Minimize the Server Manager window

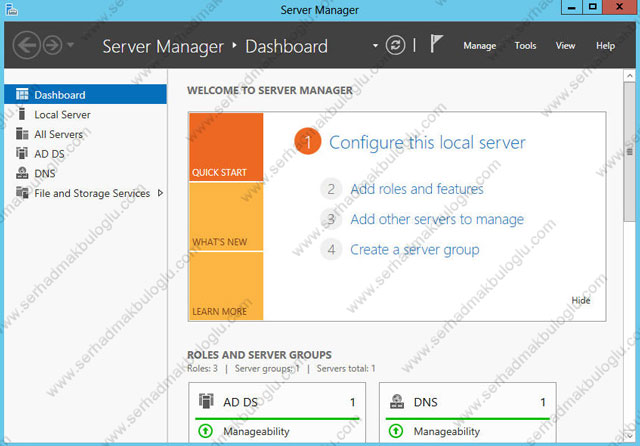pyautogui.click(x=572, y=7)
